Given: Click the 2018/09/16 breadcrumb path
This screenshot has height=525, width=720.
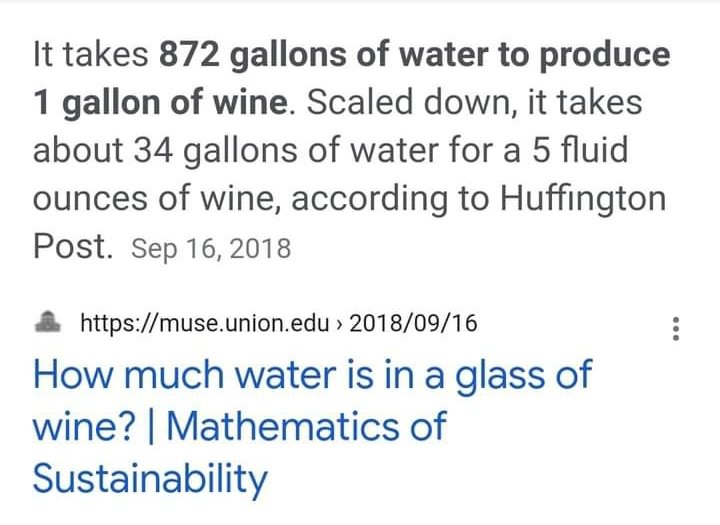Looking at the screenshot, I should pos(414,323).
